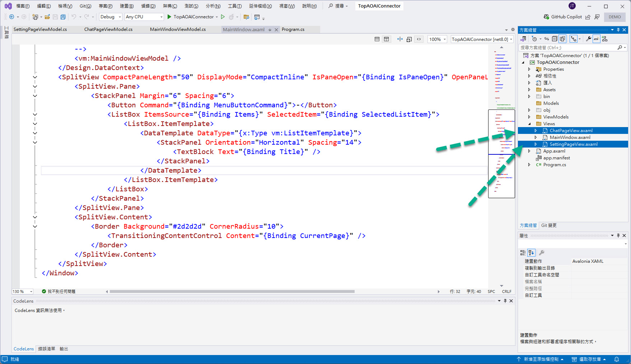
Task: Click the share/live share icon beside Copilot
Action: (x=588, y=17)
